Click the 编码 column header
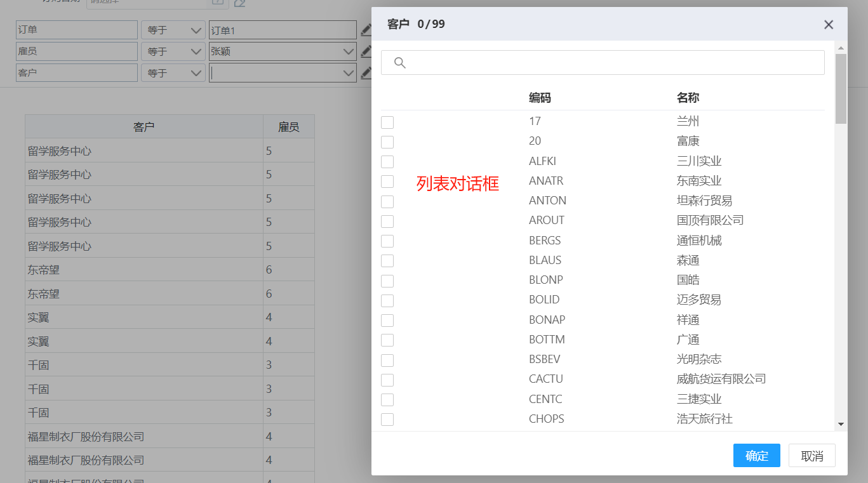Viewport: 868px width, 483px height. pos(540,98)
